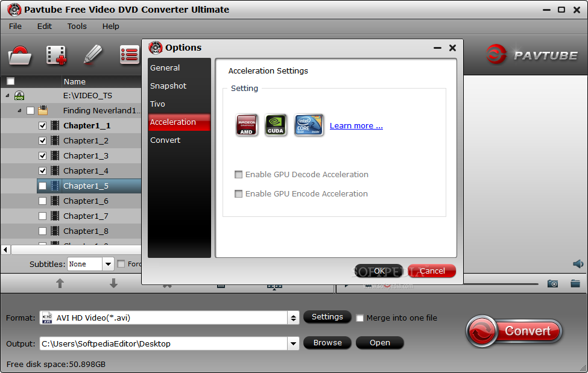Click the move down arrow icon
The width and height of the screenshot is (588, 373).
point(113,283)
